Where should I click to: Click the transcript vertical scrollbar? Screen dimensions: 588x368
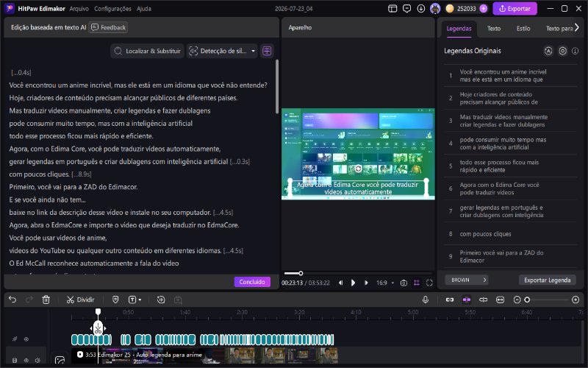(x=277, y=86)
